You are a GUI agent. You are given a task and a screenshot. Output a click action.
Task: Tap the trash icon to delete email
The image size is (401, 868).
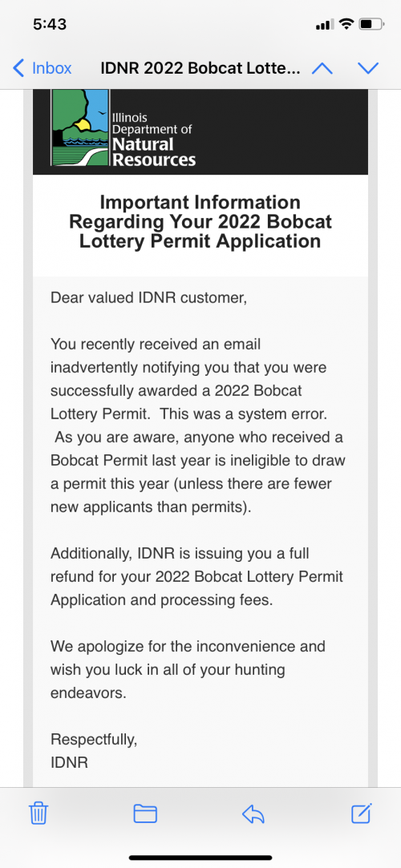38,813
